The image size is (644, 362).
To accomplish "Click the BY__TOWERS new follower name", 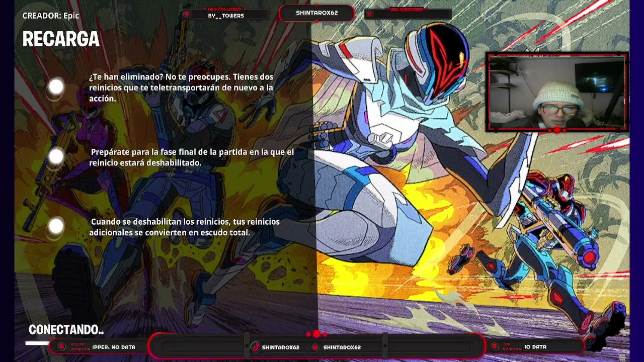I will [x=226, y=16].
